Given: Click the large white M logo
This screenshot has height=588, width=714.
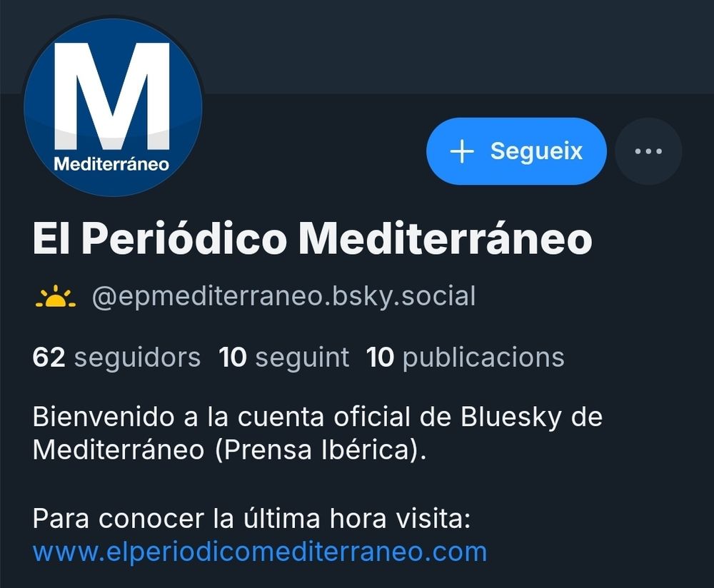Looking at the screenshot, I should point(112,96).
